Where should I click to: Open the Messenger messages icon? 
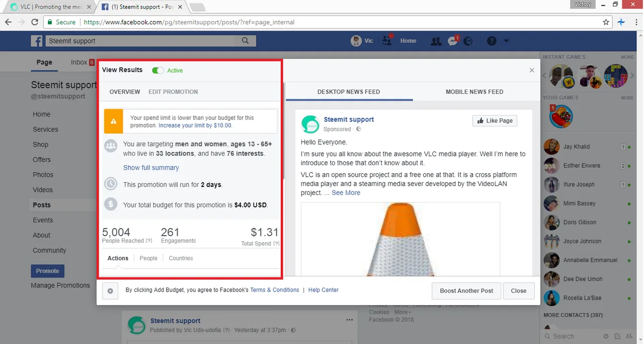tap(452, 41)
